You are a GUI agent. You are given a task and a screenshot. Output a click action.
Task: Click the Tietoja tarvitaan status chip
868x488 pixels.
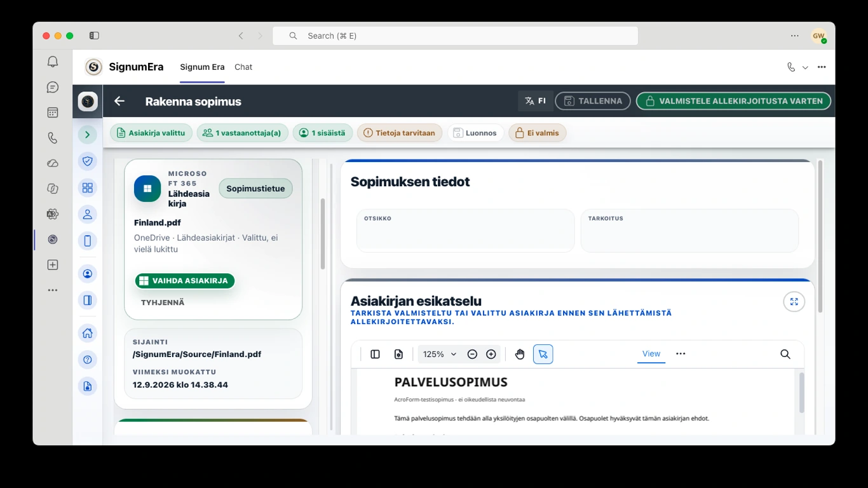pyautogui.click(x=400, y=133)
